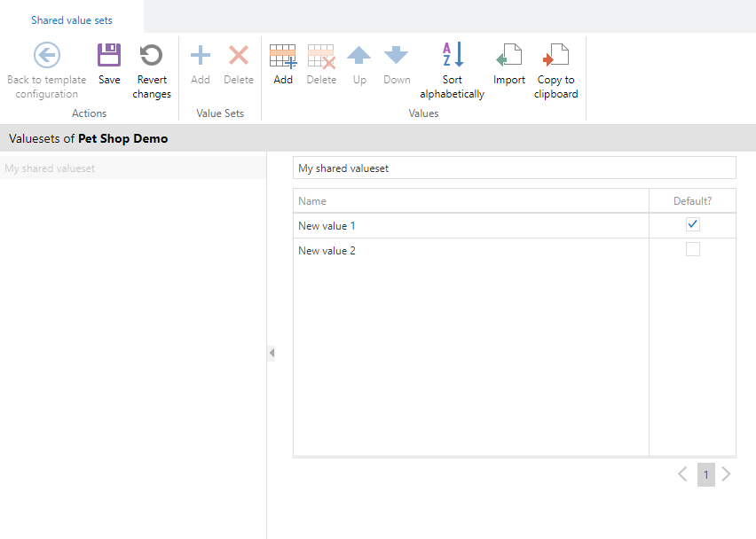The image size is (756, 539).
Task: Add a new value row
Action: pos(283,57)
